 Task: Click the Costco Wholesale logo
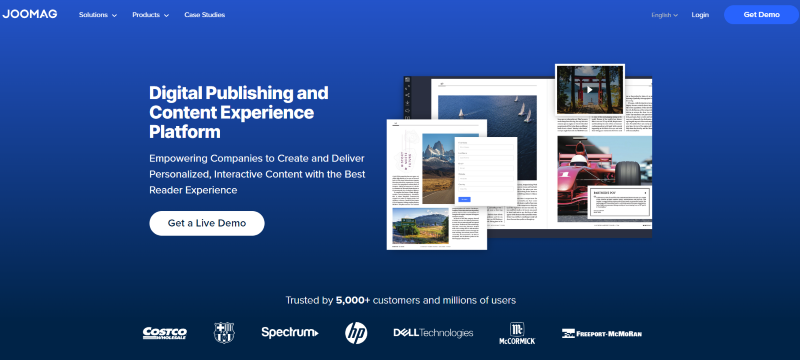[x=164, y=333]
